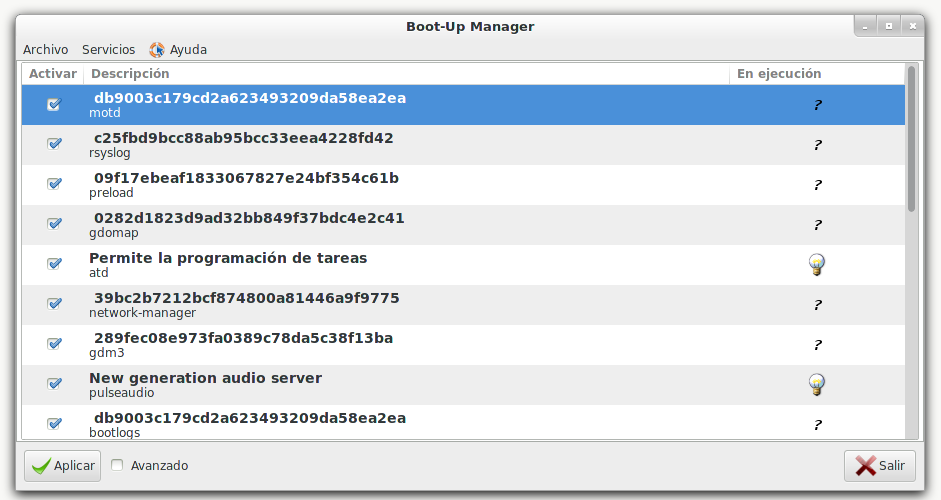Screen dimensions: 941x500
Task: Click the lightbulb status icon for pulseaudio
Action: [817, 385]
